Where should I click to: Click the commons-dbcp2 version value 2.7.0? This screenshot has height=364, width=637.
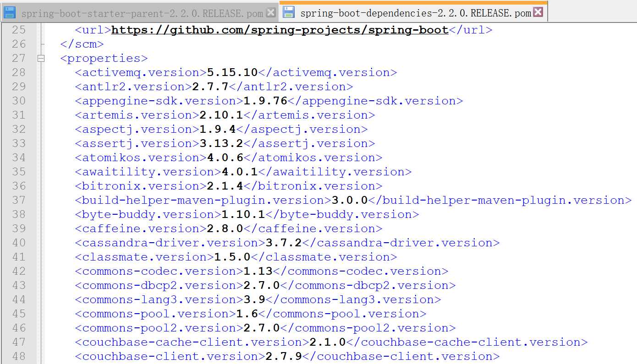pos(262,286)
